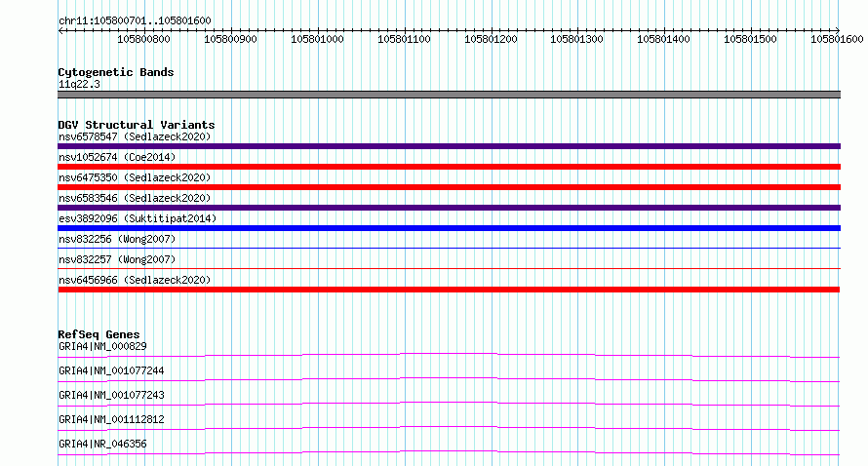Click the red bar under nsv1052674

(449, 167)
